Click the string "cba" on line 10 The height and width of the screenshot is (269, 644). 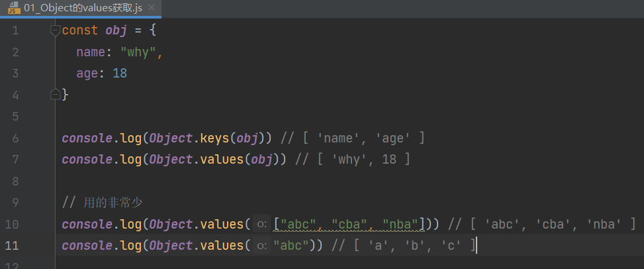(349, 224)
